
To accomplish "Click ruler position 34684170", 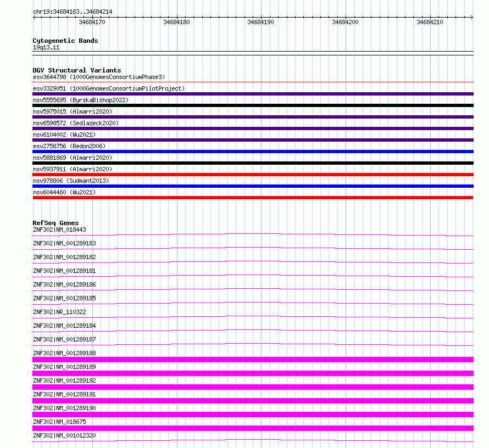I will point(92,22).
